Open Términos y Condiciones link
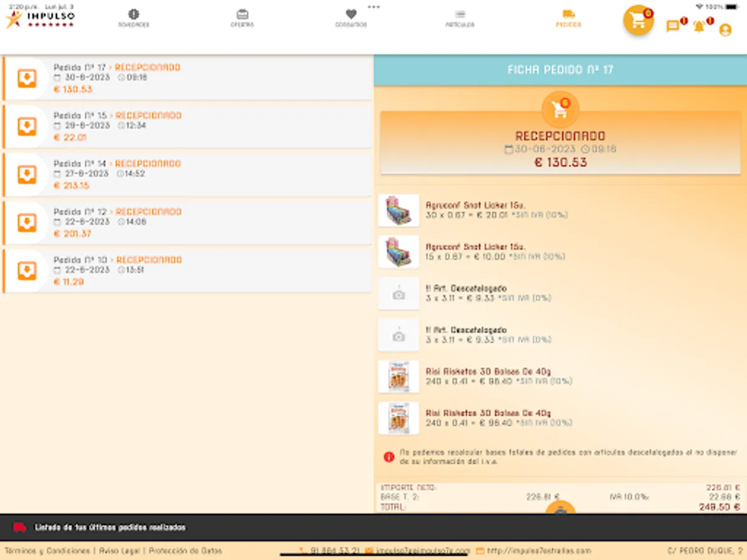Screen dimensions: 747x560 [x=47, y=551]
